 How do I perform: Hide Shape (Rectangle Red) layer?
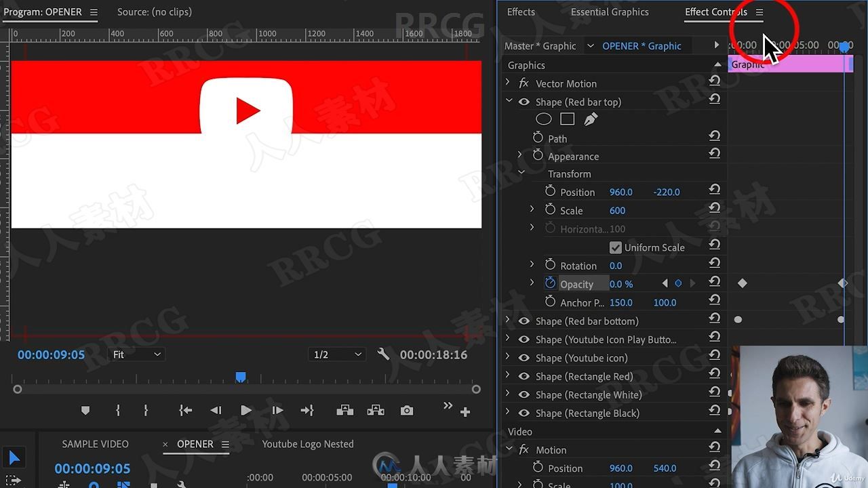click(524, 376)
